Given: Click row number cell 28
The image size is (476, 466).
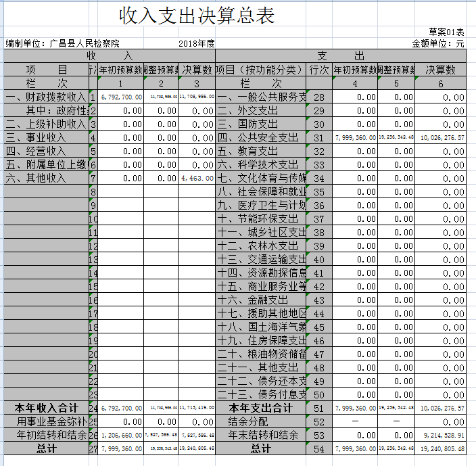Looking at the screenshot, I should click(x=319, y=97).
